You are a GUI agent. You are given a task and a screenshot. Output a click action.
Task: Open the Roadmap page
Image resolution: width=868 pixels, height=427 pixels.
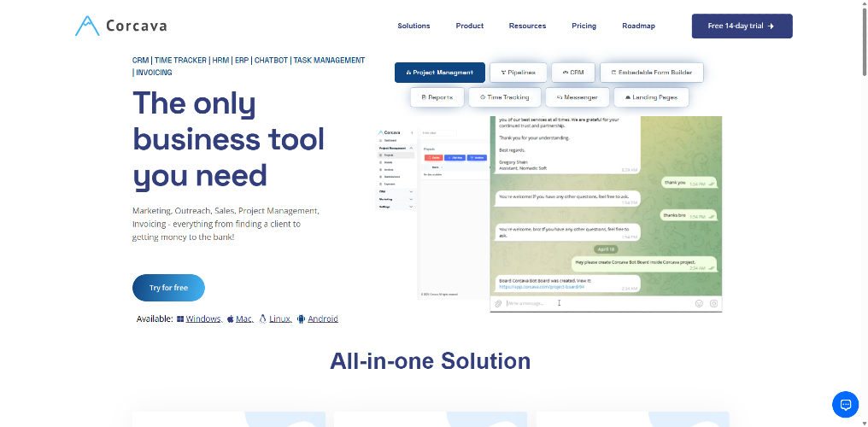638,26
